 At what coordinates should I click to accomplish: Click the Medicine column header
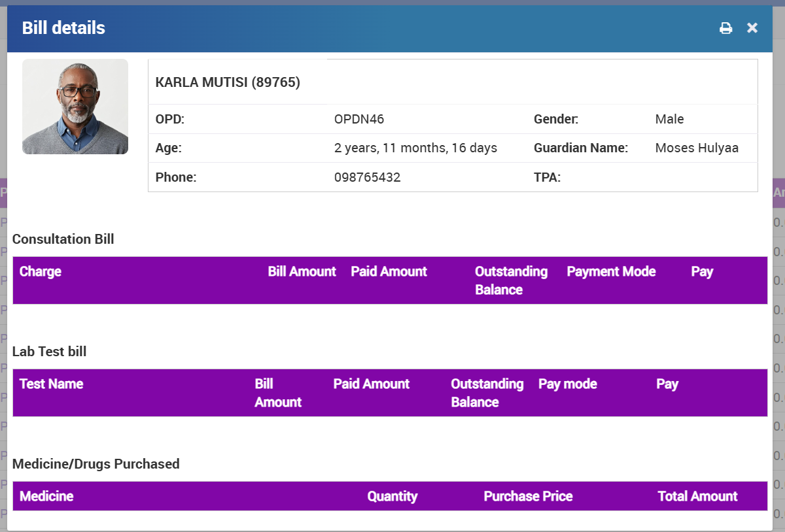[46, 497]
